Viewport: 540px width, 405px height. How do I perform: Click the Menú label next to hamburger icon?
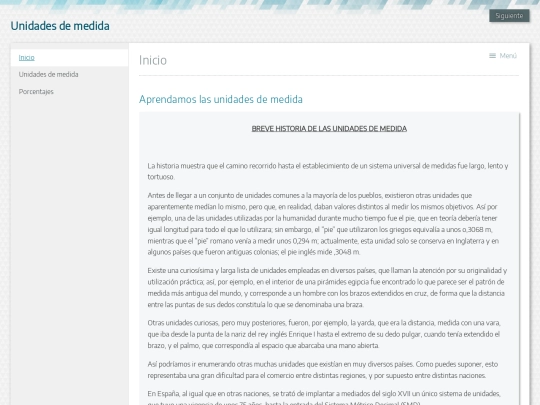(508, 55)
